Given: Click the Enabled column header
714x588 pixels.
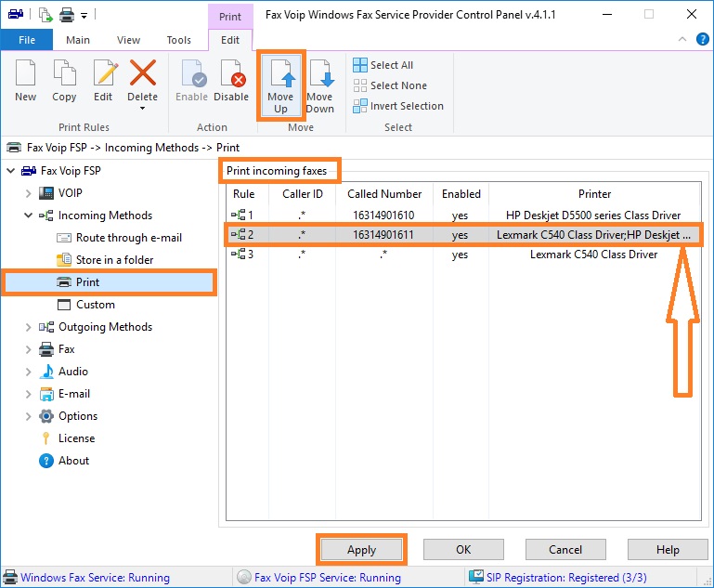Looking at the screenshot, I should tap(461, 194).
